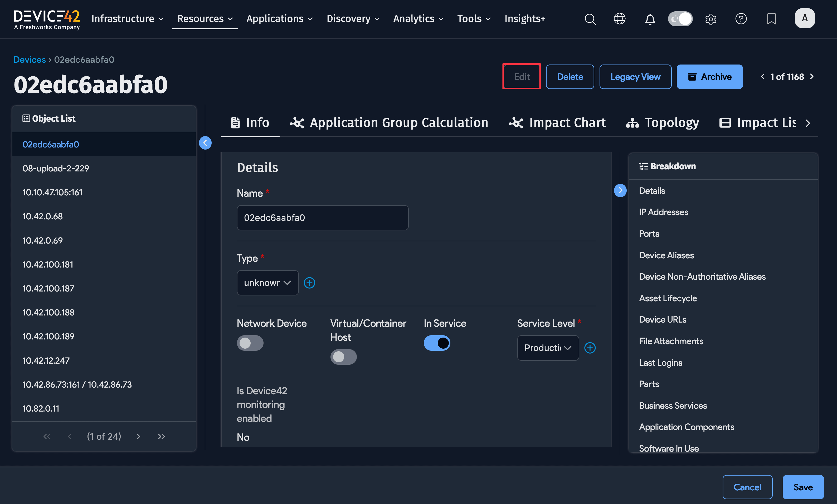Expand the Resources menu
Image resolution: width=837 pixels, height=504 pixels.
click(x=205, y=19)
